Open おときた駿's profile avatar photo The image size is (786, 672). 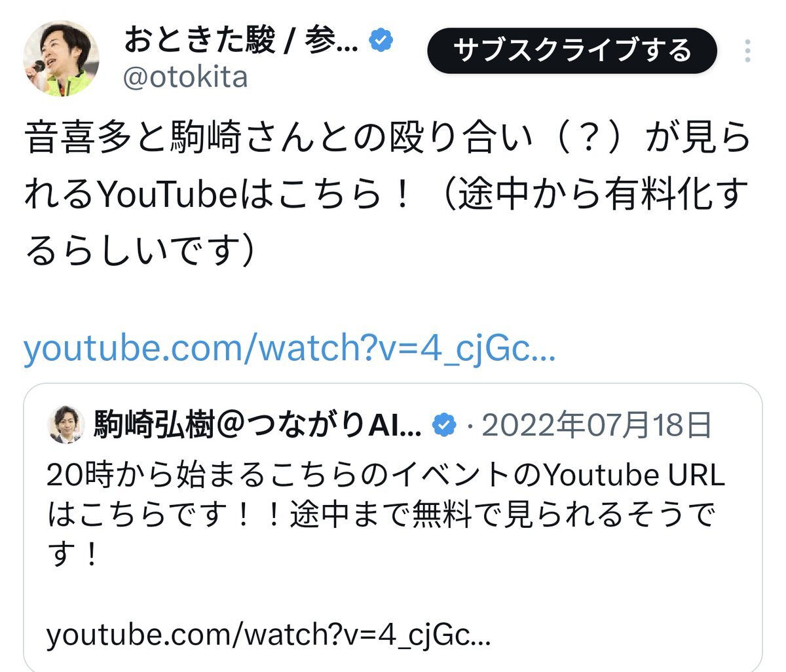pyautogui.click(x=62, y=59)
